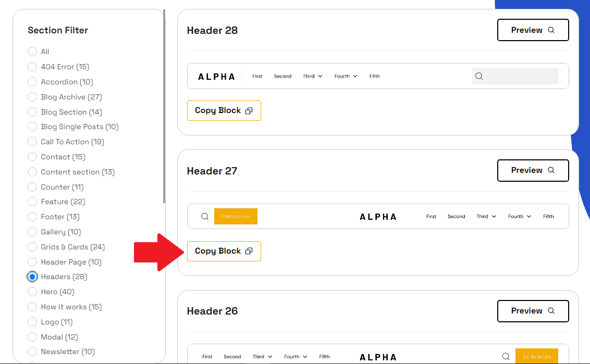
Task: Choose Newsletter (10) filter
Action: 32,352
